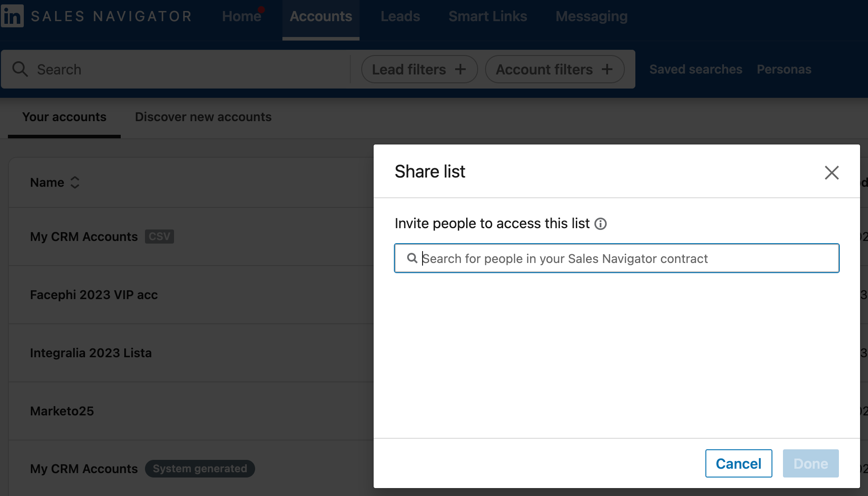The width and height of the screenshot is (868, 496).
Task: Open the Smart Links tab
Action: tap(488, 16)
